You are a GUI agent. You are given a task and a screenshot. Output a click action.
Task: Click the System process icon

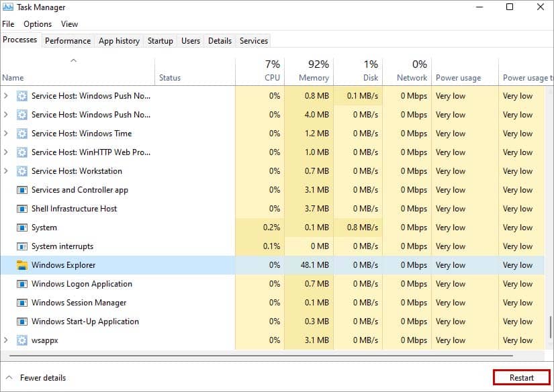point(22,228)
